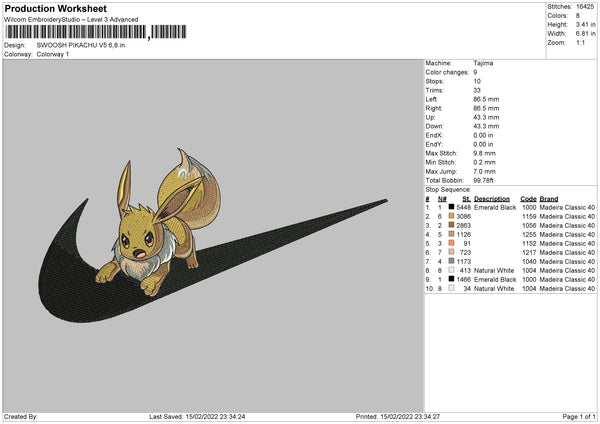
Task: Click "Natural White" description in stop row 10
Action: pyautogui.click(x=494, y=289)
